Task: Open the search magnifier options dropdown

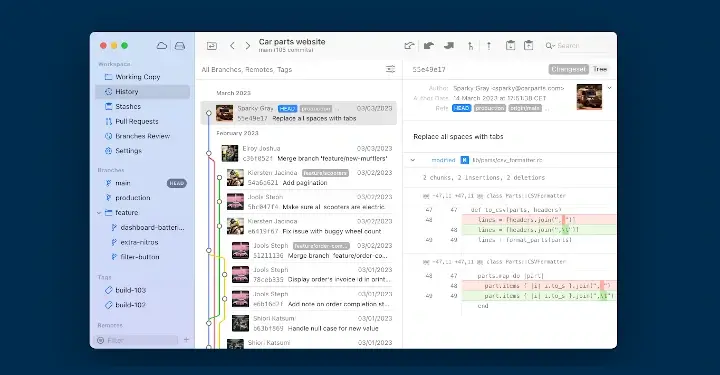Action: (x=550, y=45)
